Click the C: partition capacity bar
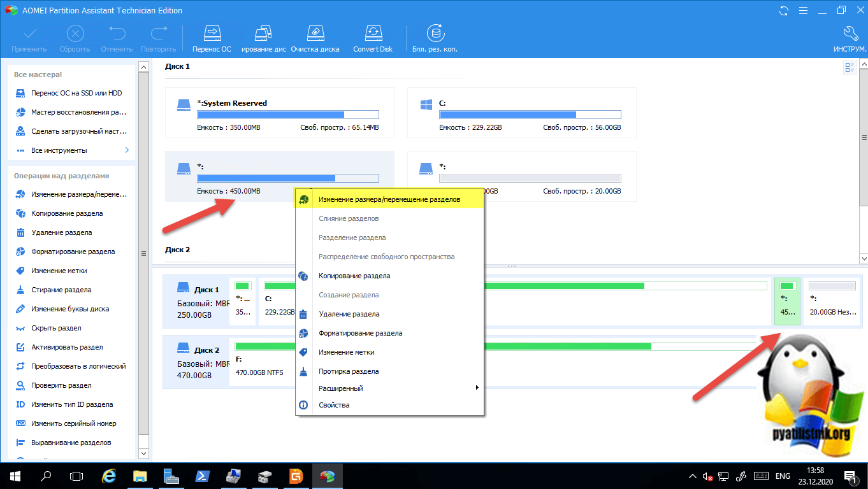This screenshot has width=868, height=489. [x=530, y=115]
